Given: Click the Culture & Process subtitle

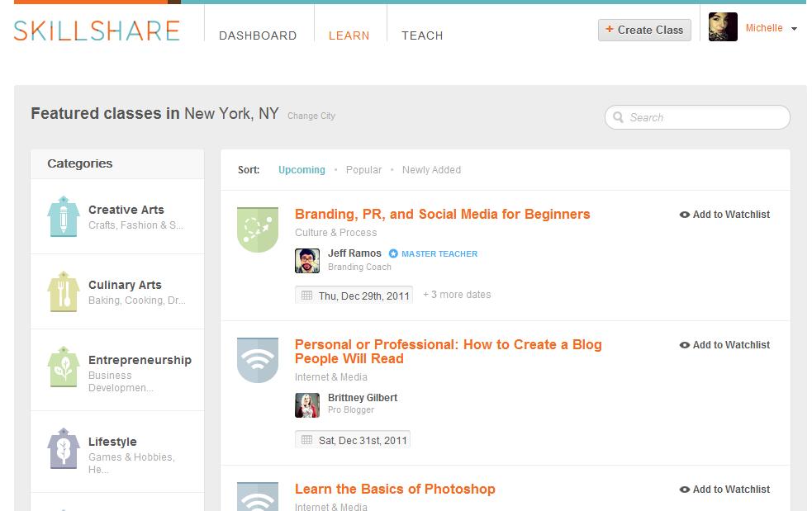Looking at the screenshot, I should click(x=336, y=233).
